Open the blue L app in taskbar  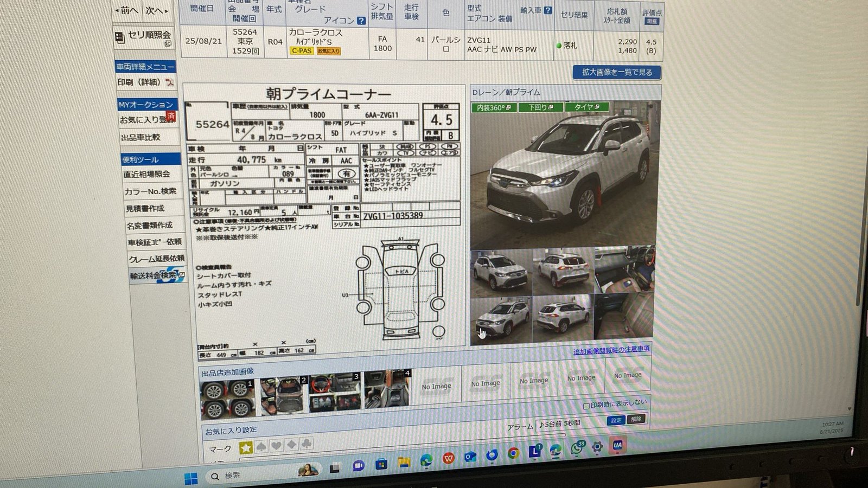click(535, 451)
